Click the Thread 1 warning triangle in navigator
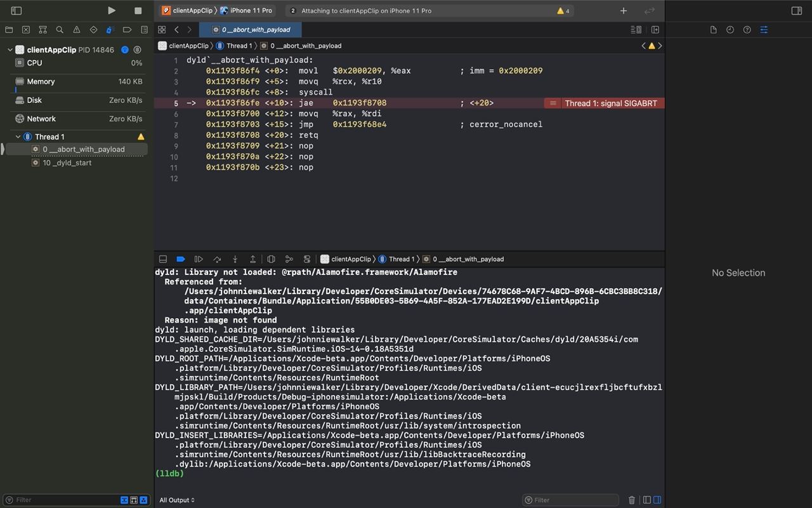This screenshot has width=812, height=508. 141,137
